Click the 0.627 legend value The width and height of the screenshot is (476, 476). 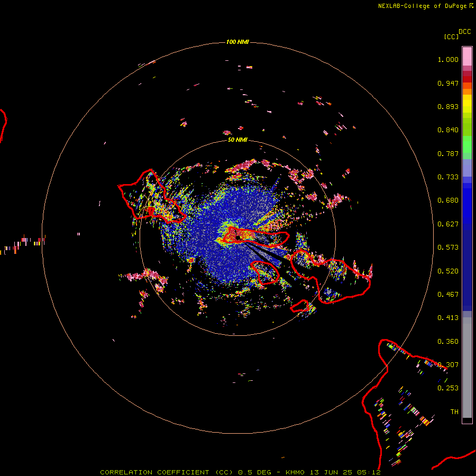tap(448, 224)
